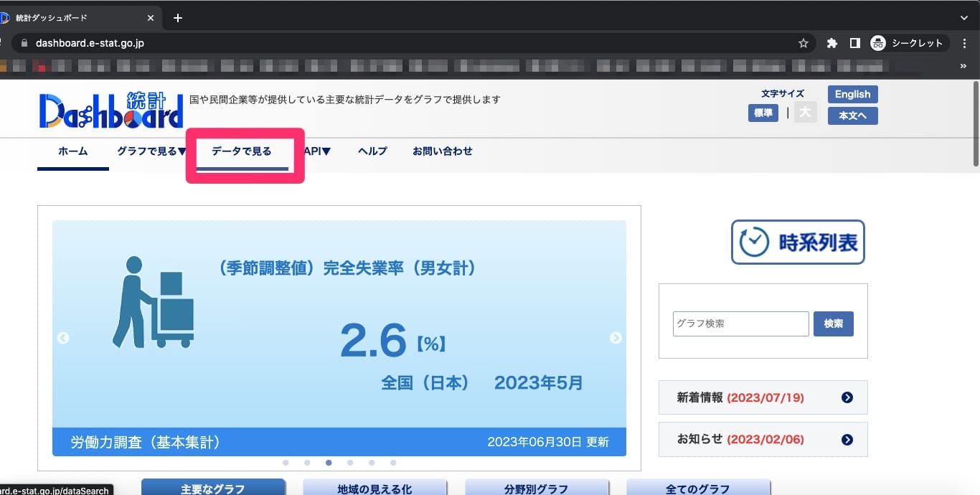The image size is (980, 495).
Task: Open the browser extensions puzzle icon
Action: pos(832,43)
